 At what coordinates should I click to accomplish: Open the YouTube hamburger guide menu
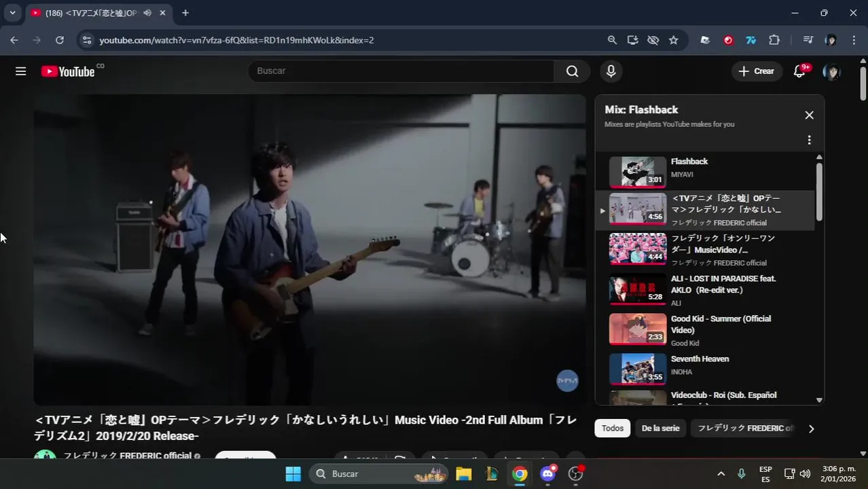pos(21,71)
